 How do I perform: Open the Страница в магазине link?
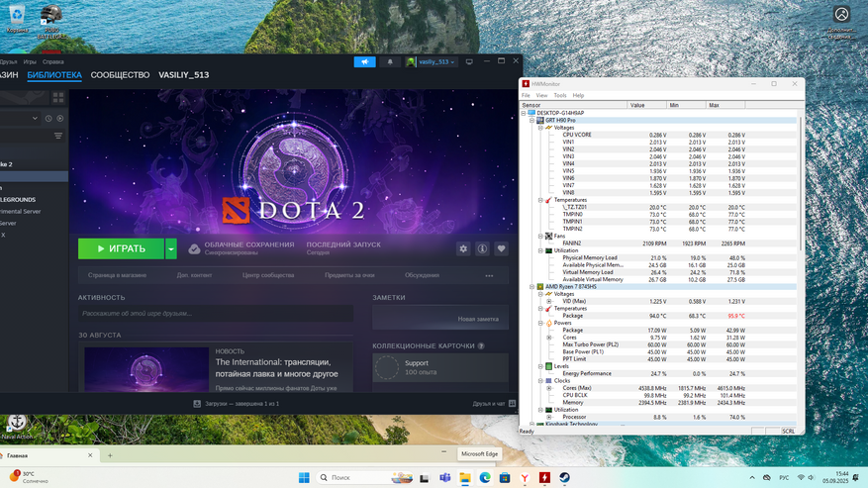pyautogui.click(x=117, y=275)
